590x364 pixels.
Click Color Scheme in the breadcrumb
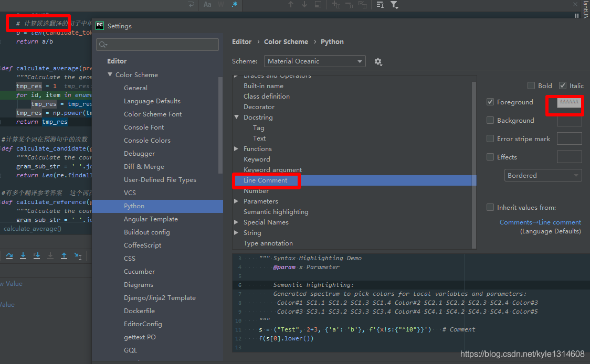click(286, 42)
